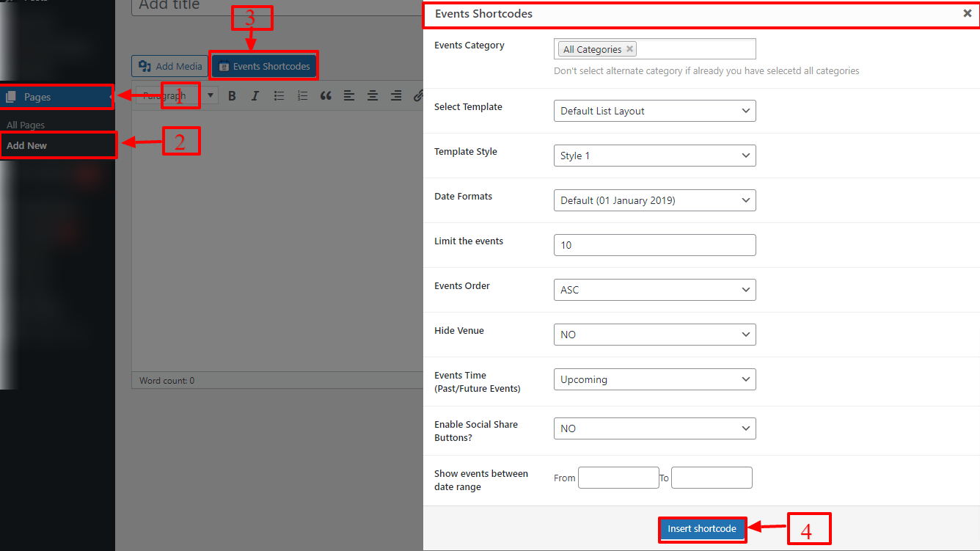Focus the Limit the events field
This screenshot has width=980, height=551.
(654, 245)
